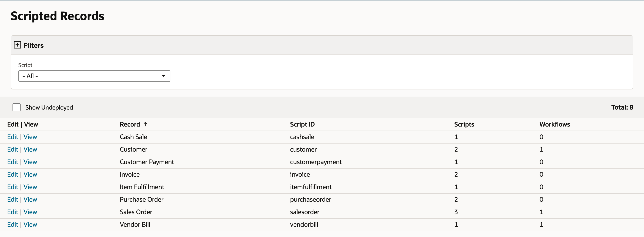Click the 'itemfulfillment' script ID cell
The width and height of the screenshot is (644, 237).
311,187
